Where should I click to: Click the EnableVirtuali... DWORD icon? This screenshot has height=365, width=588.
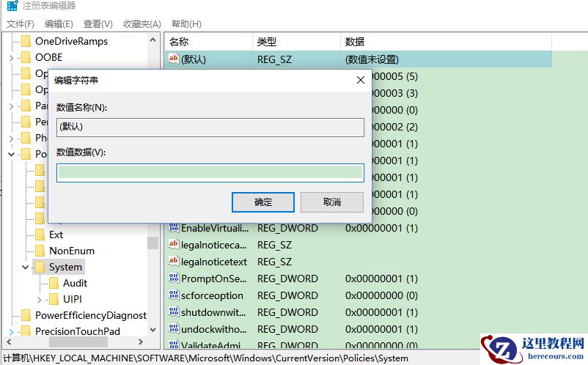pos(173,227)
